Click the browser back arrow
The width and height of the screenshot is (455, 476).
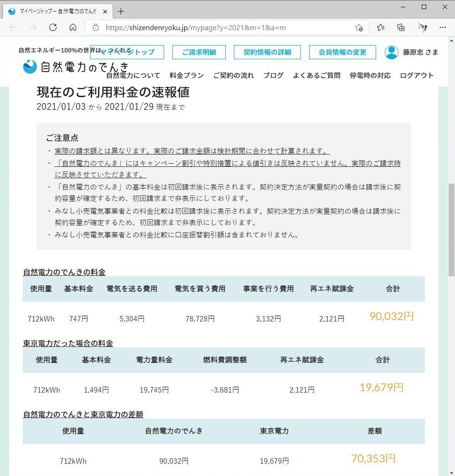[x=13, y=28]
